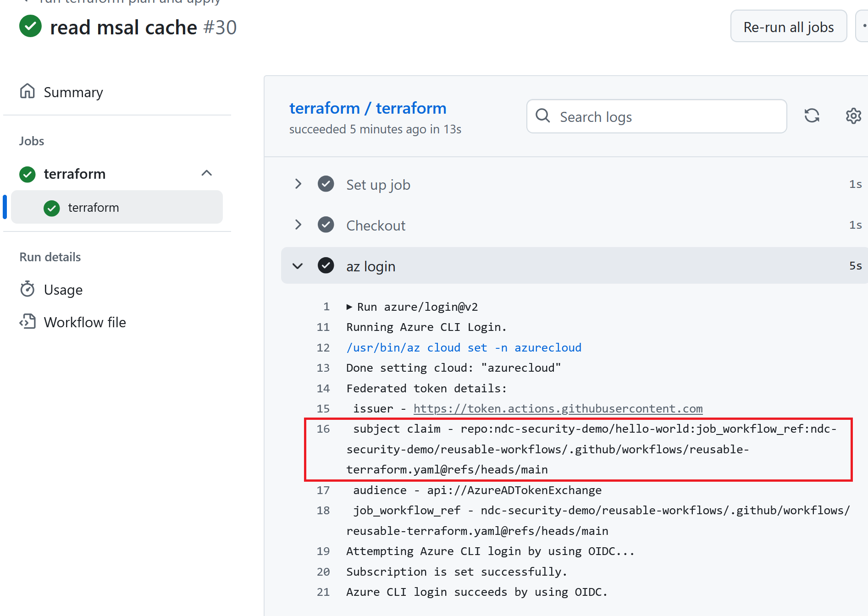Click the refresh logs icon
This screenshot has height=616, width=868.
pos(812,116)
